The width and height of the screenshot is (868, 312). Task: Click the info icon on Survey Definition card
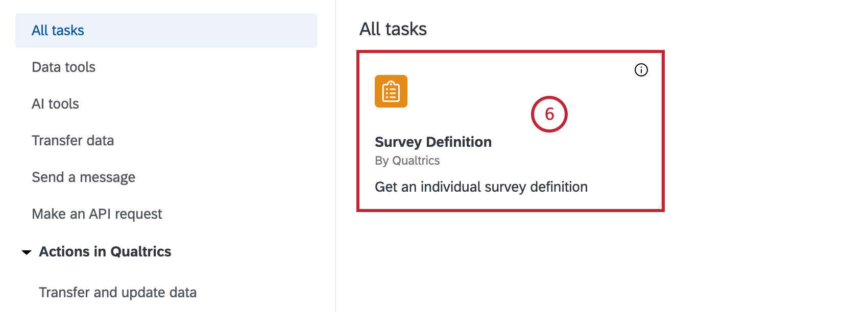641,70
